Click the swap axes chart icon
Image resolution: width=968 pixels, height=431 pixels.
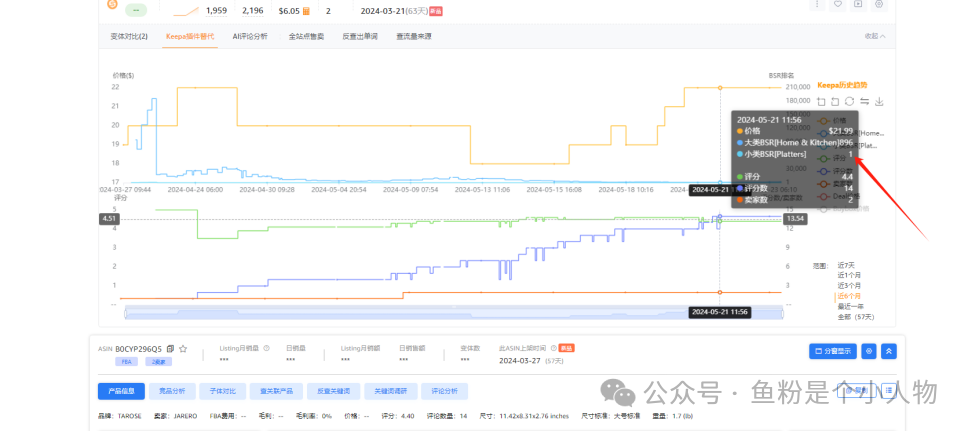864,101
